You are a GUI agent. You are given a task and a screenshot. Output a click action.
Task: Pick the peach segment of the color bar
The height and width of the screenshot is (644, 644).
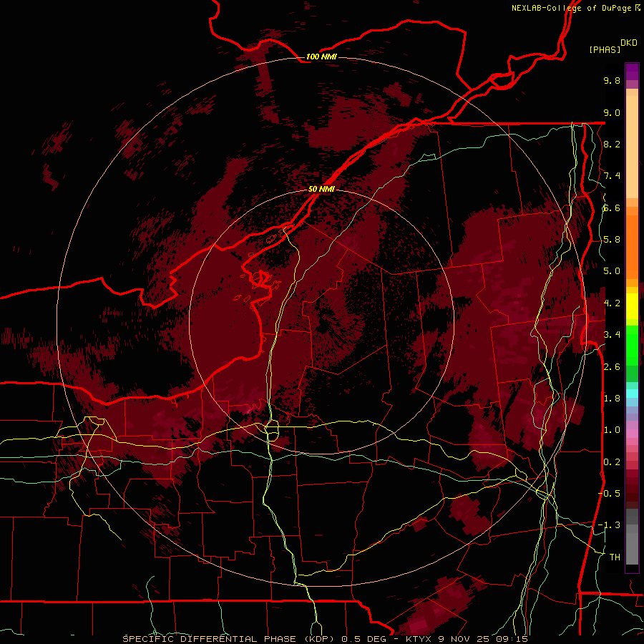point(632,144)
